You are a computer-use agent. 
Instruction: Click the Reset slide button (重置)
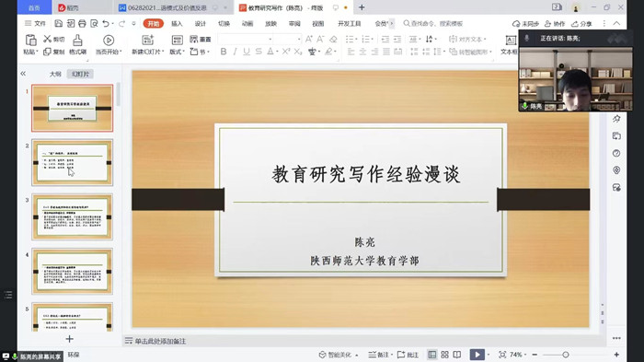click(x=200, y=39)
